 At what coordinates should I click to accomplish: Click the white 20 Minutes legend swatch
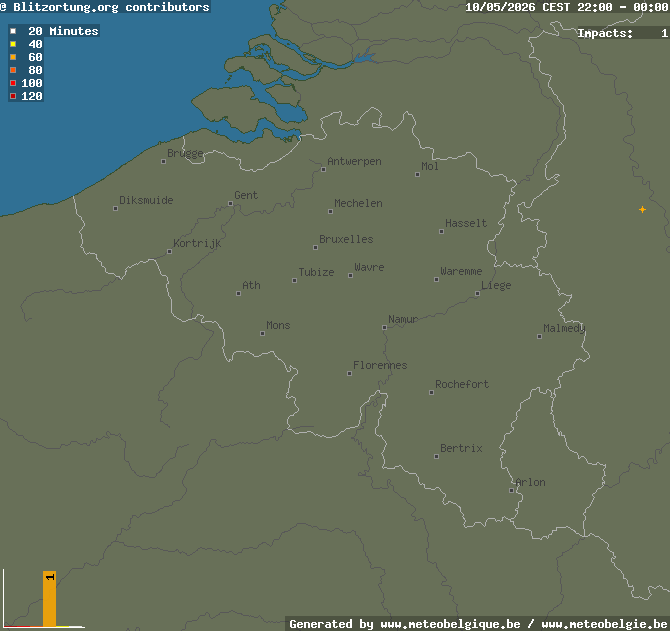click(13, 31)
